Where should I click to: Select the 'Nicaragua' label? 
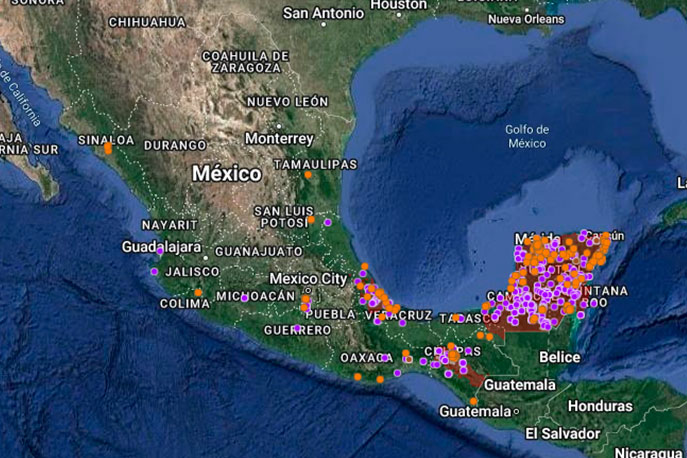point(649,452)
